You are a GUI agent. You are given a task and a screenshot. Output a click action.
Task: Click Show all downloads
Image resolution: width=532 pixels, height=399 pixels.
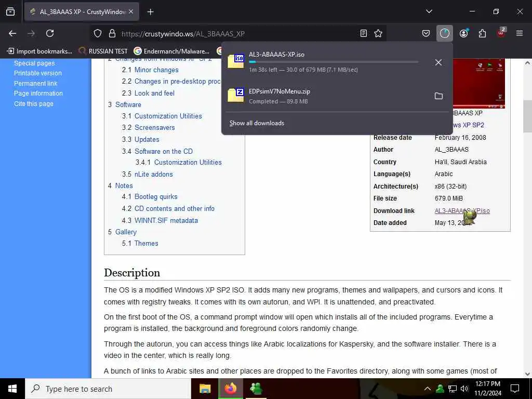pos(257,123)
